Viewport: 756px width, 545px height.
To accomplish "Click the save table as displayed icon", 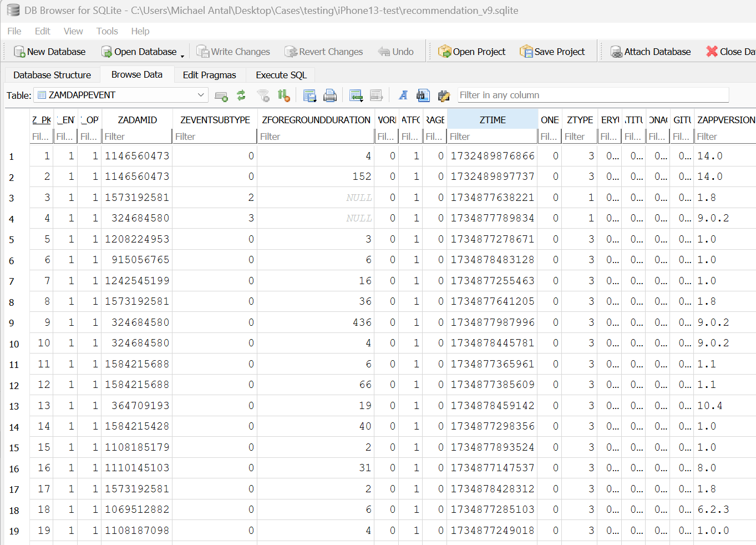I will pos(309,95).
